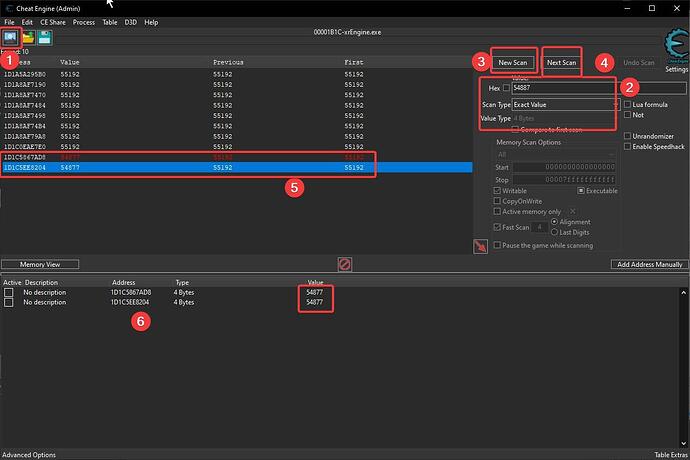Toggle Active memory only checkbox
The width and height of the screenshot is (690, 460).
click(497, 212)
